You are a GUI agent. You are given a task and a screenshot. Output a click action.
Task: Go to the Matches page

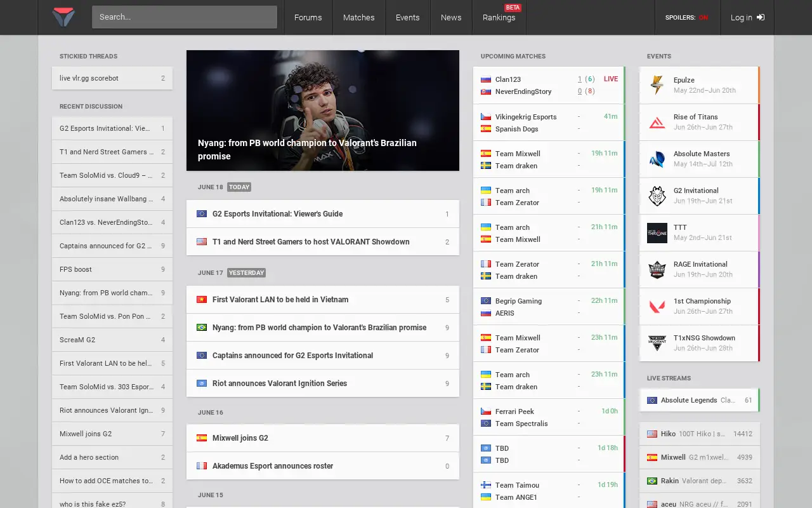click(x=359, y=17)
